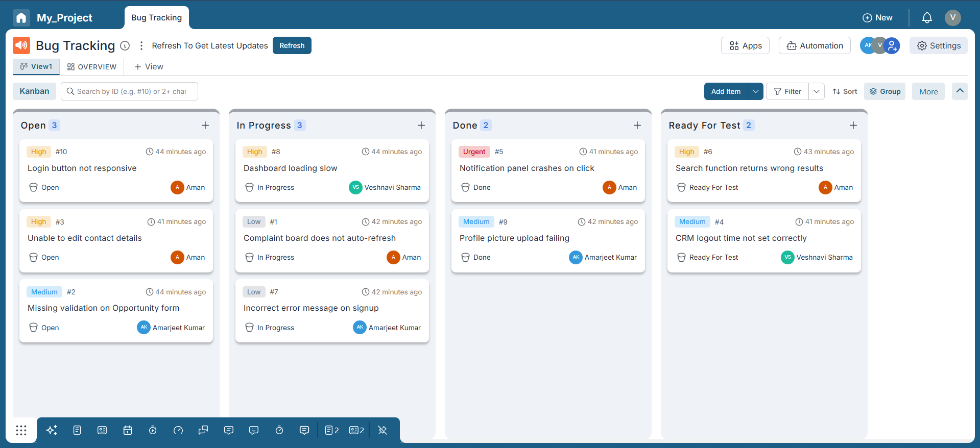
Task: Open the three-dot options menu beside Bug Tracking
Action: pyautogui.click(x=141, y=45)
